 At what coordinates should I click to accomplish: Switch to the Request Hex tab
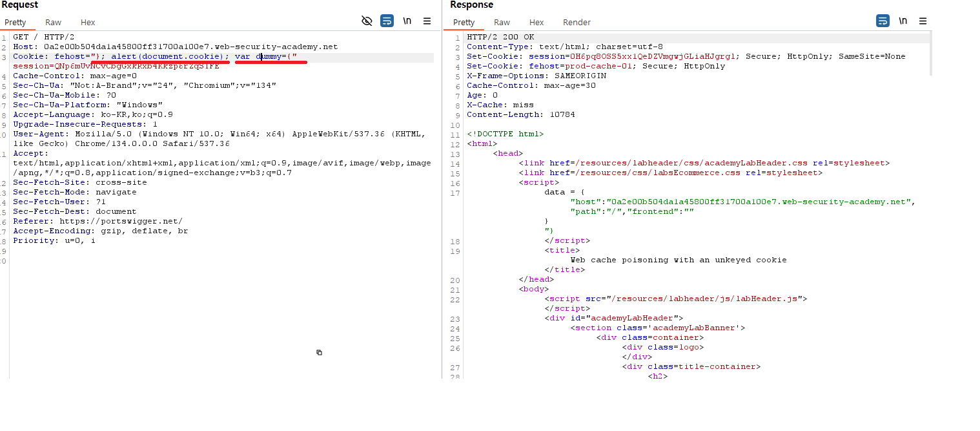[x=88, y=23]
